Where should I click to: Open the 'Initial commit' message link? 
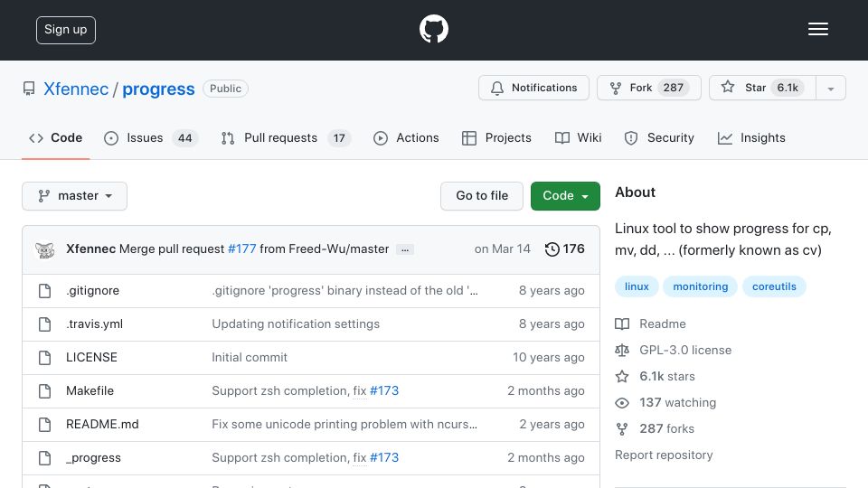(x=250, y=358)
